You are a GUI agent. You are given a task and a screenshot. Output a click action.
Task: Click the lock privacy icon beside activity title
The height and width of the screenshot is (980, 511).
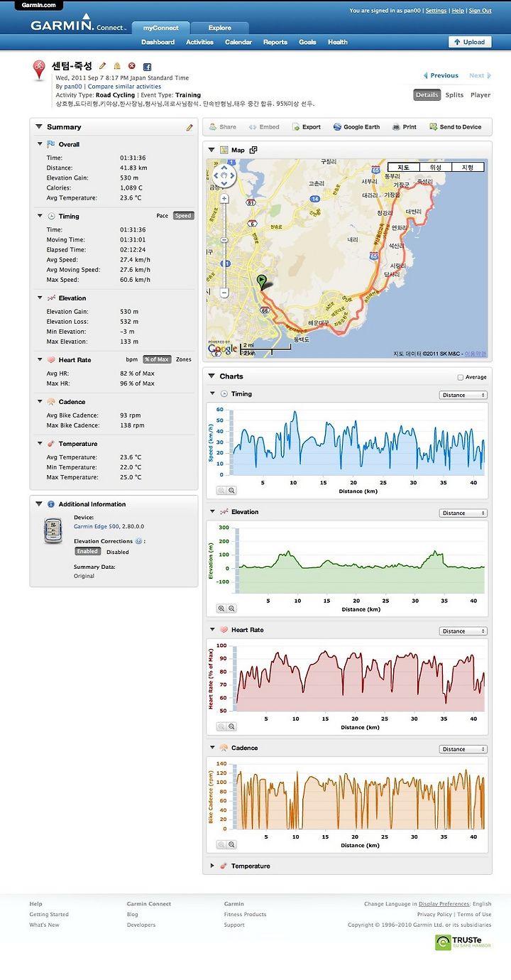(x=117, y=66)
